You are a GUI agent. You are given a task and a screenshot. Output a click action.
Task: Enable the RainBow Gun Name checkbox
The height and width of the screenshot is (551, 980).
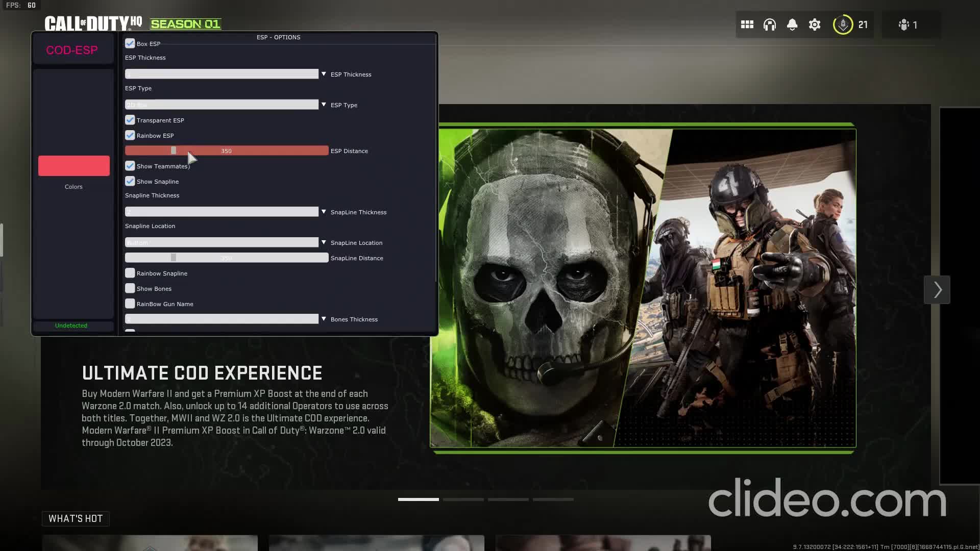click(130, 304)
